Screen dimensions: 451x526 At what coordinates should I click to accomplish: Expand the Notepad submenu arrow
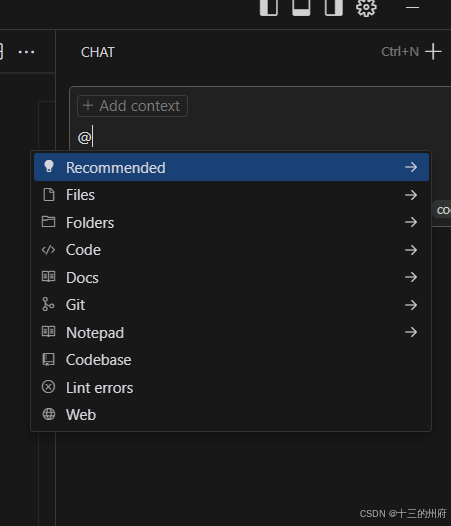click(411, 332)
